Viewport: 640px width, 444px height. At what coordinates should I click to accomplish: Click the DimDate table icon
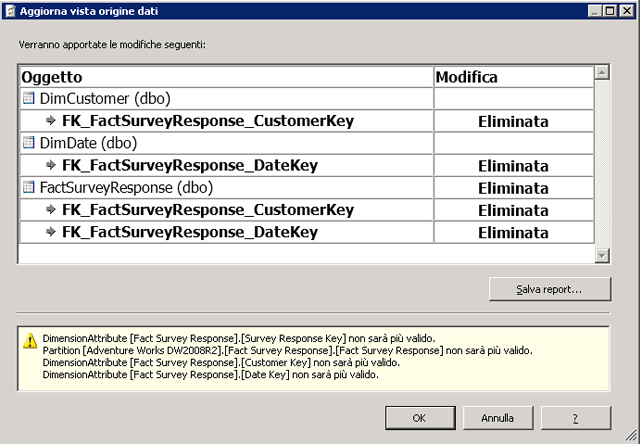click(x=28, y=143)
